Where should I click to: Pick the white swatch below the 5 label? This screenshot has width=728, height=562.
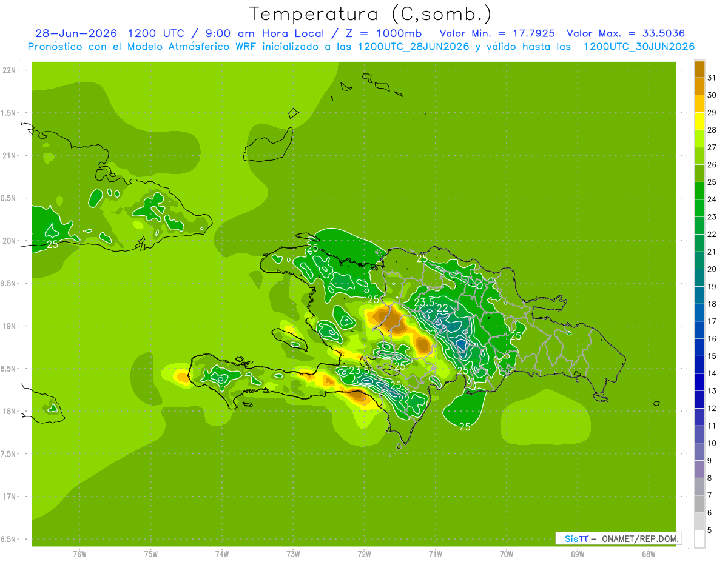click(699, 539)
